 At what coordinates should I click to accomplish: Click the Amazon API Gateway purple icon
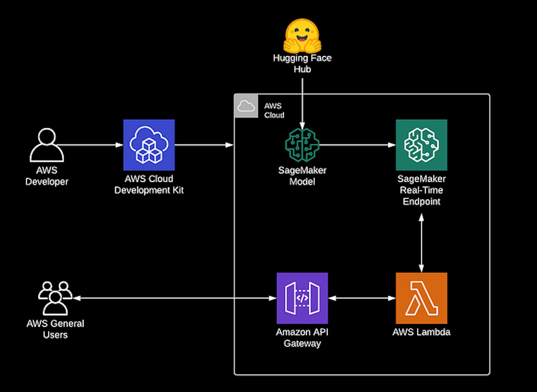point(302,298)
